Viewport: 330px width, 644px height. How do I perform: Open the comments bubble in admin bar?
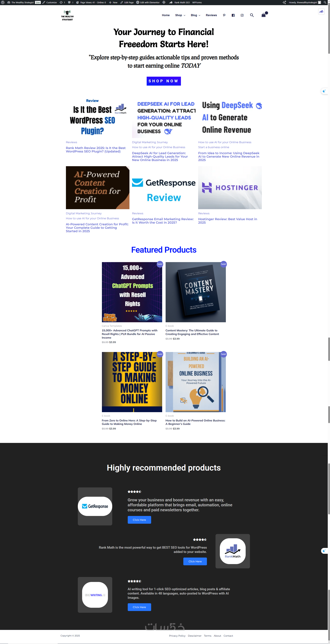click(70, 3)
